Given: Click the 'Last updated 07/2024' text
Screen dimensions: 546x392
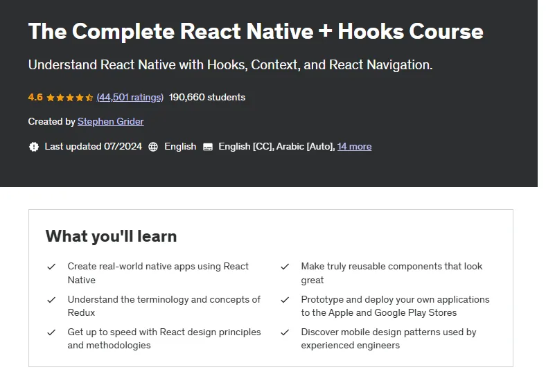Looking at the screenshot, I should tap(94, 147).
